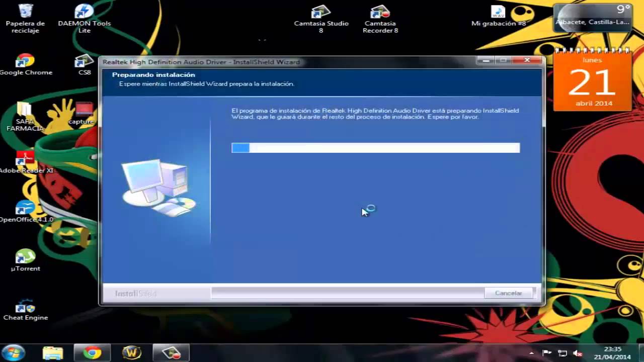
Task: Open World of Warcraft taskbar icon
Action: click(x=132, y=353)
